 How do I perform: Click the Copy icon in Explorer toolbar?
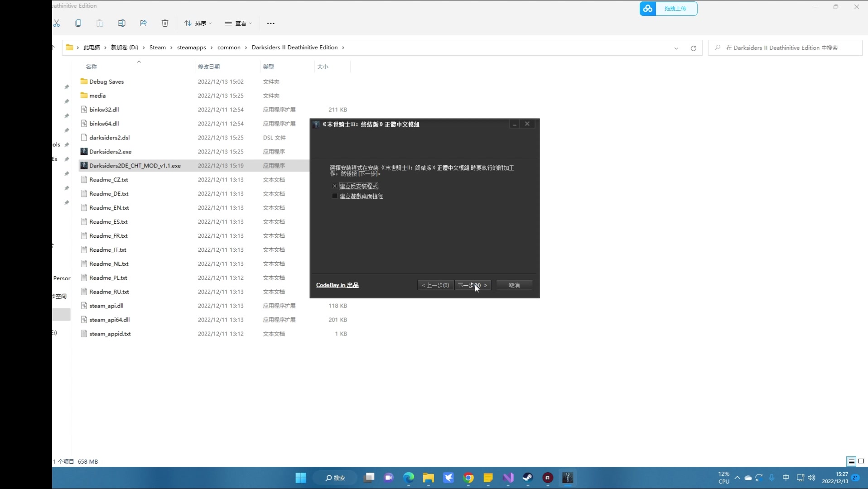(78, 23)
